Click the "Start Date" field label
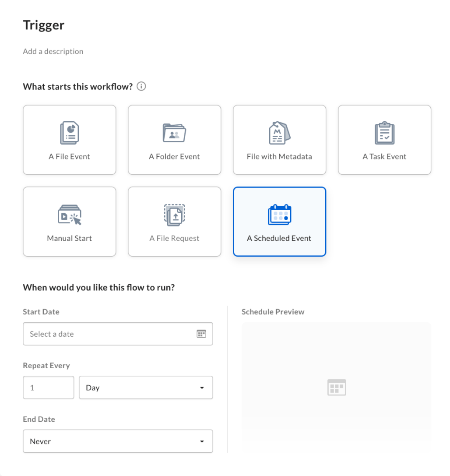 [x=41, y=312]
